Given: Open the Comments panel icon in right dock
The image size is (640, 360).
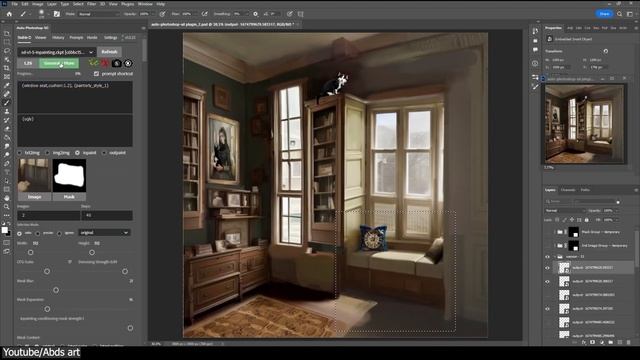Looking at the screenshot, I should coord(535,50).
